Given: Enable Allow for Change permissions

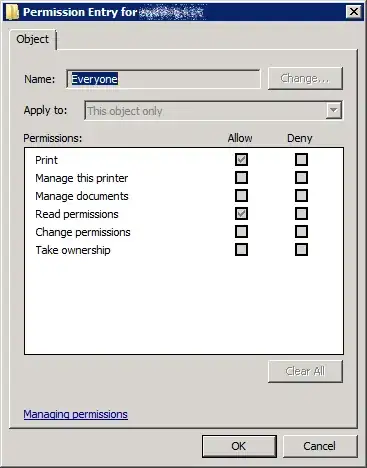Looking at the screenshot, I should [241, 231].
